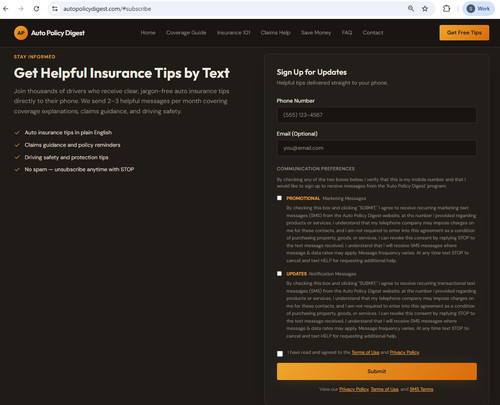This screenshot has height=405, width=500.
Task: Open Privacy Policy link beside checkbox
Action: [x=404, y=352]
